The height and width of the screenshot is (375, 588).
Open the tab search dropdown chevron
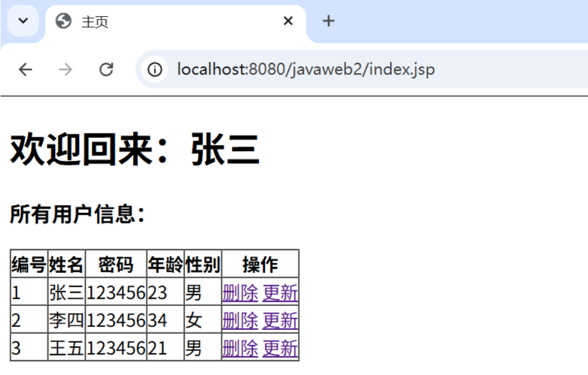tap(23, 21)
